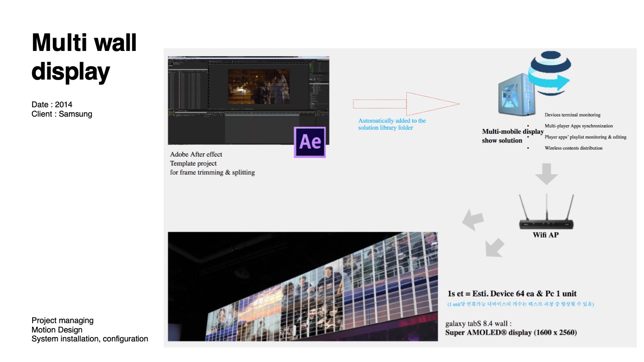Select the Wifi router with antennas image
The image size is (644, 362).
(x=546, y=212)
